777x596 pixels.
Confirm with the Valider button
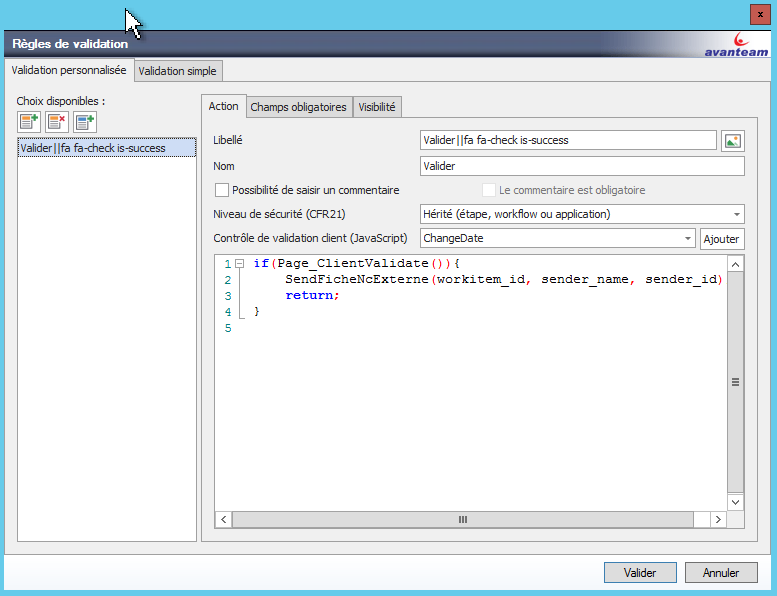pyautogui.click(x=640, y=573)
